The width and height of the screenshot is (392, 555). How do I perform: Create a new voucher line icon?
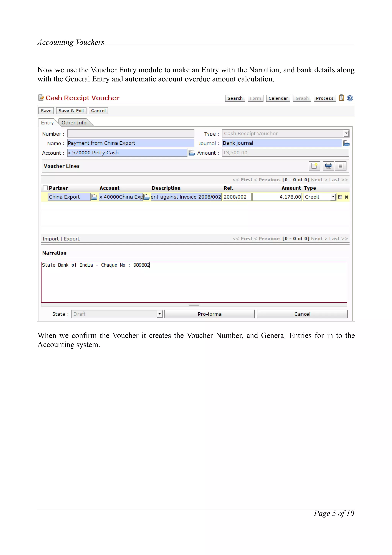pyautogui.click(x=314, y=166)
